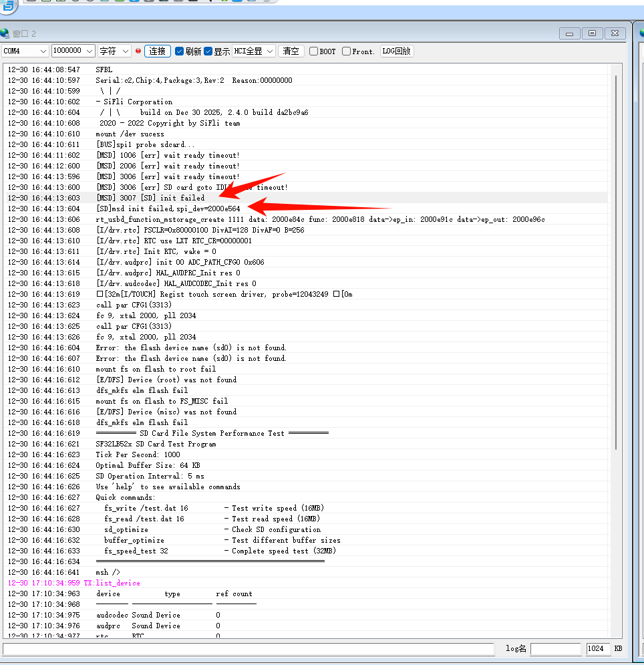The height and width of the screenshot is (665, 644).
Task: Toggle the 显示 checkbox
Action: (208, 51)
